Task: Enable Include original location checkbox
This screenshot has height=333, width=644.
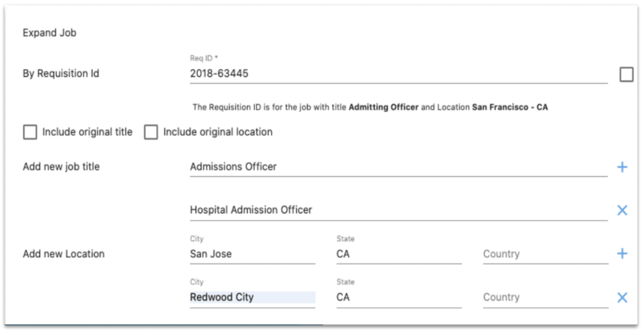Action: 151,133
